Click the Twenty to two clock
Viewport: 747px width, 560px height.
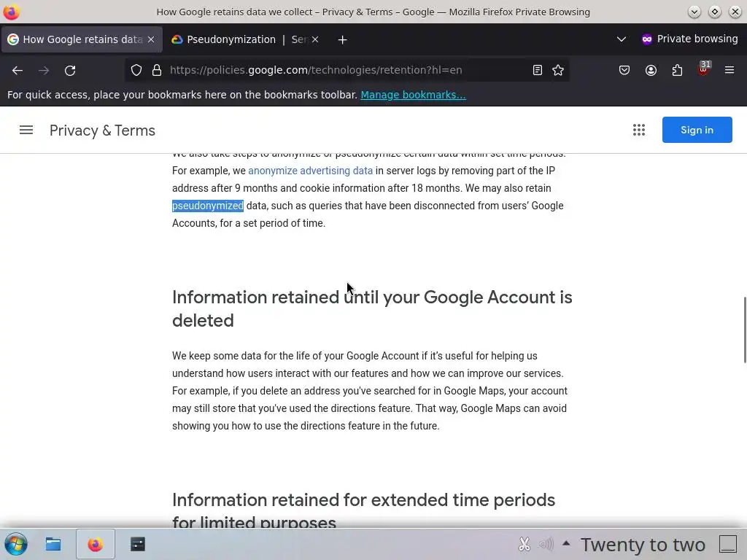[643, 544]
